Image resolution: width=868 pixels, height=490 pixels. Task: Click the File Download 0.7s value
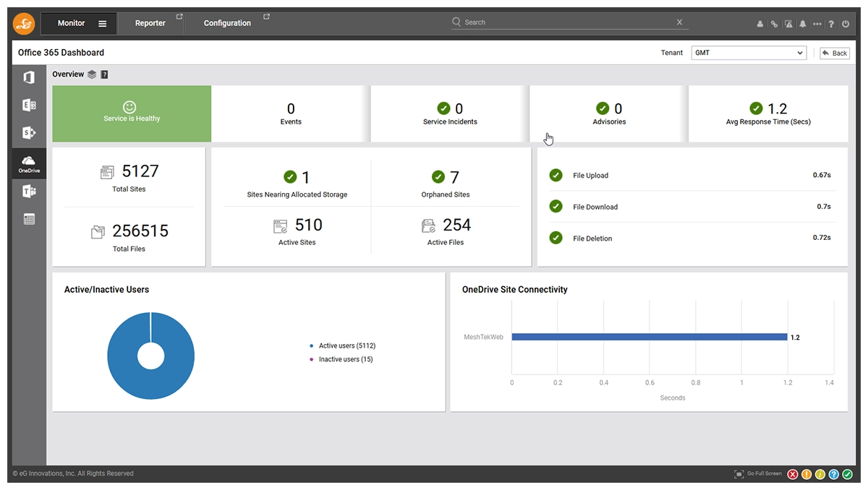click(824, 207)
